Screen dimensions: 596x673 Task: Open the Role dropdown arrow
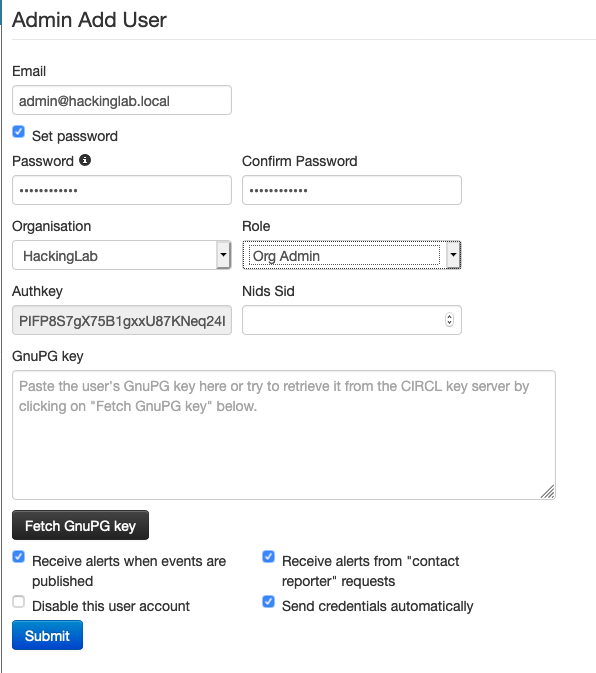(453, 255)
